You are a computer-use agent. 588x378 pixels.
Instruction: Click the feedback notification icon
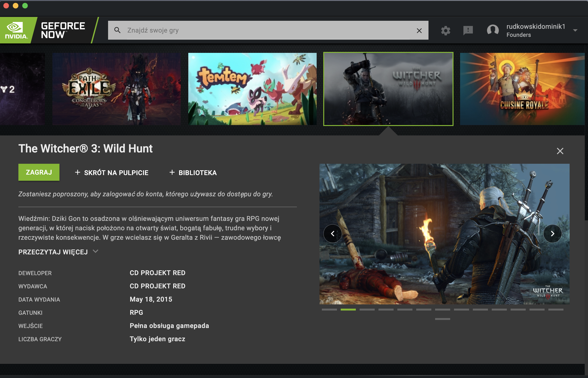tap(468, 30)
